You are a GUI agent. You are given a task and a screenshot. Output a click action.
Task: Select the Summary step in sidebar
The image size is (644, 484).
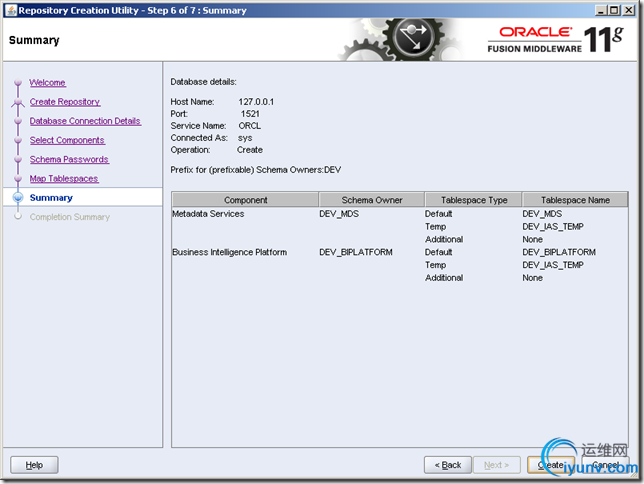[x=51, y=198]
